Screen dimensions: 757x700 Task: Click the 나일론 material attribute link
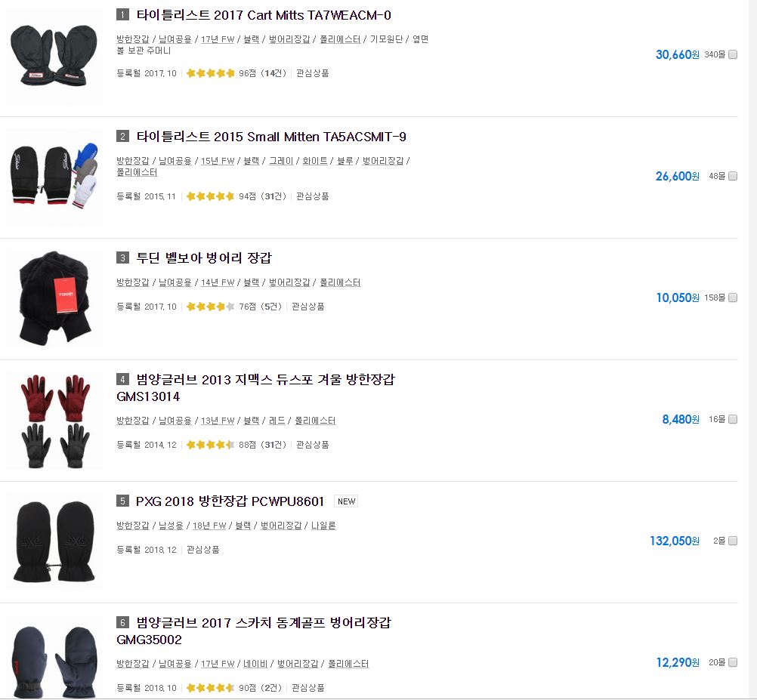(x=323, y=526)
